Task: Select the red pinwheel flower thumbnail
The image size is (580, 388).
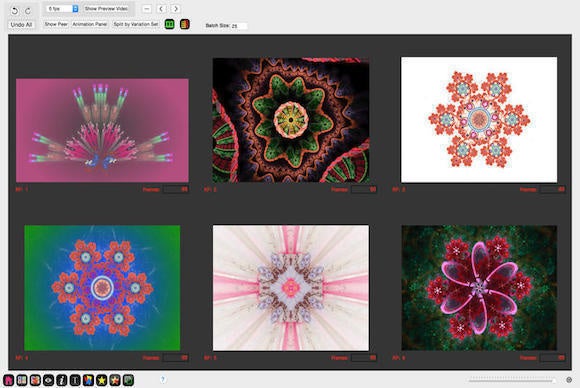Action: pos(479,288)
